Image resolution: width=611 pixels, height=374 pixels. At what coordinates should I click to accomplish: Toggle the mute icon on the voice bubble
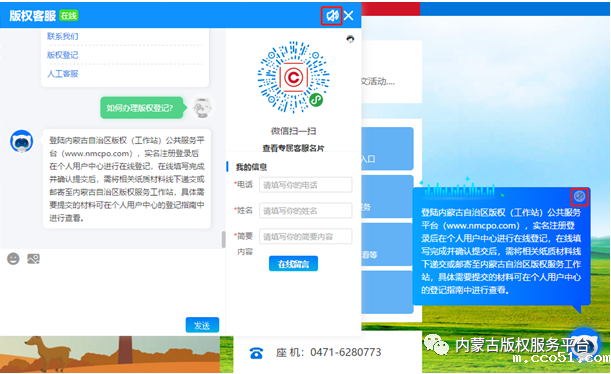(x=579, y=196)
